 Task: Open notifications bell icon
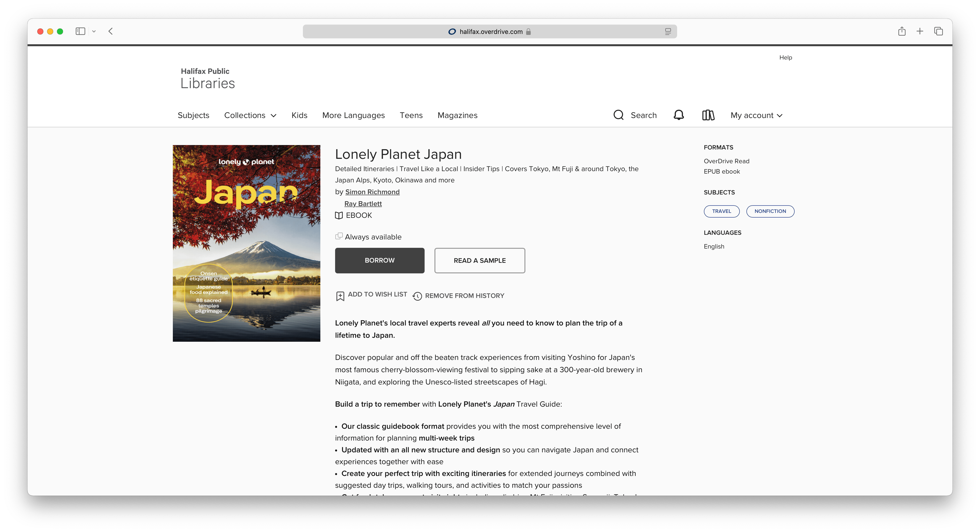point(679,115)
